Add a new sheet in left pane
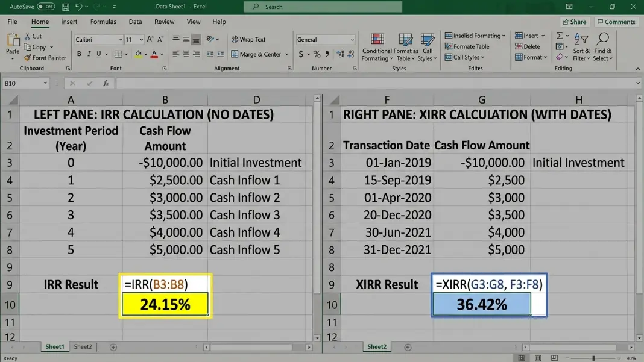644x362 pixels. point(113,347)
